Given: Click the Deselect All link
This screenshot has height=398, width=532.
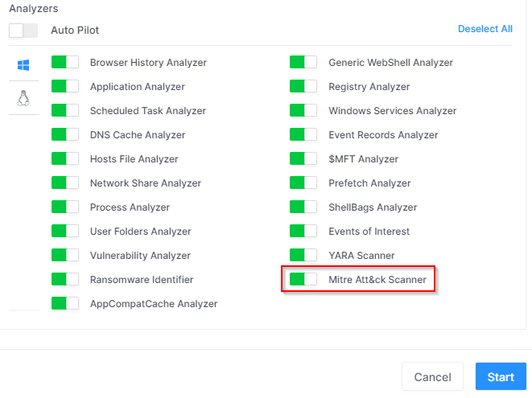Looking at the screenshot, I should pyautogui.click(x=485, y=29).
